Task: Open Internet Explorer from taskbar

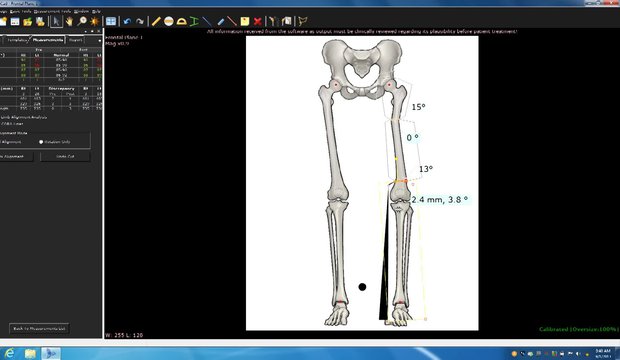Action: pyautogui.click(x=9, y=353)
